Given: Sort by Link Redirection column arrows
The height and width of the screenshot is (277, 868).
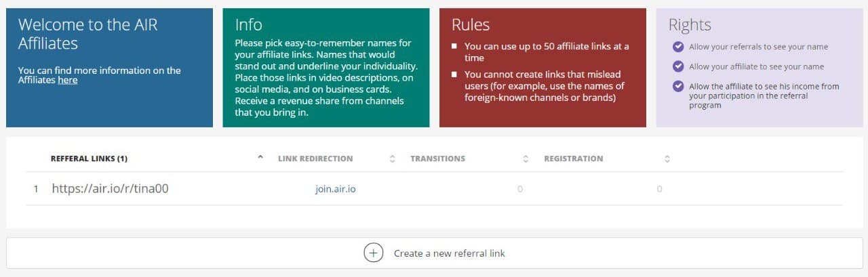Looking at the screenshot, I should tap(392, 159).
